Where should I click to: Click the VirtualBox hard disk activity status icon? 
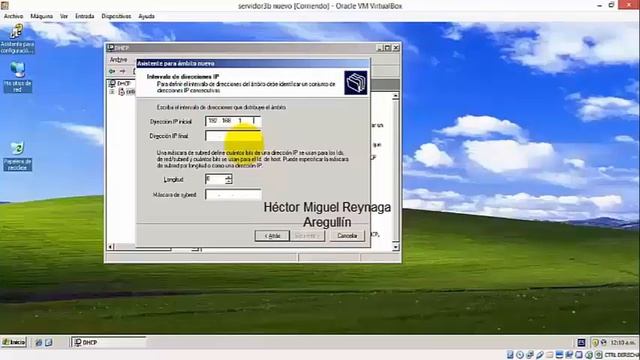pyautogui.click(x=510, y=355)
